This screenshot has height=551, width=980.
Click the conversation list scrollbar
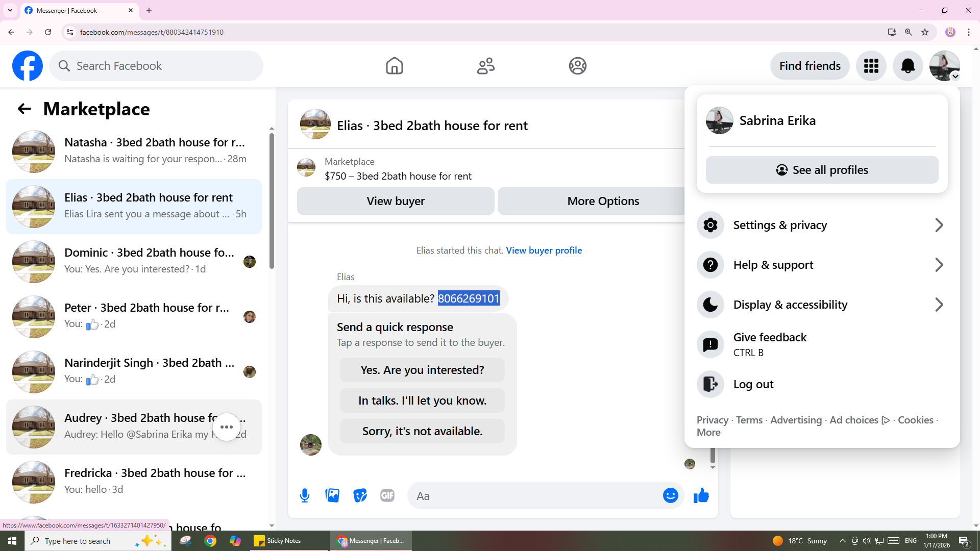[x=272, y=201]
